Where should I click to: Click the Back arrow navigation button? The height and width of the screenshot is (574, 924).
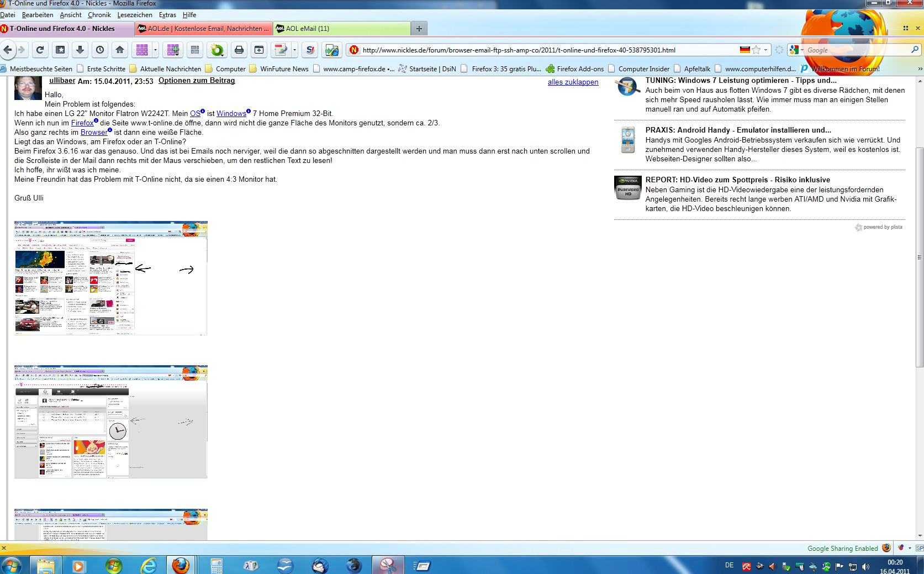click(8, 50)
